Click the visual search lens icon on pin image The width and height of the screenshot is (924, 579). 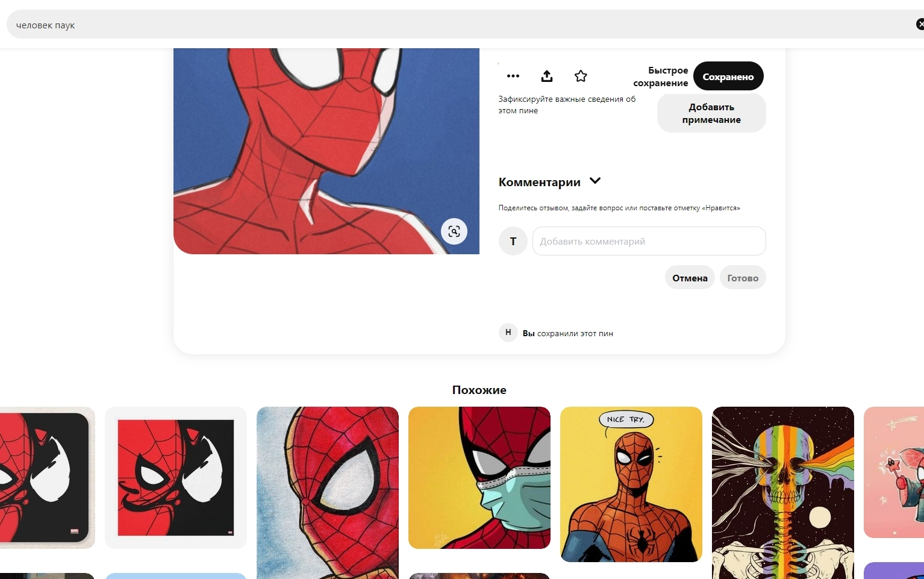[454, 231]
